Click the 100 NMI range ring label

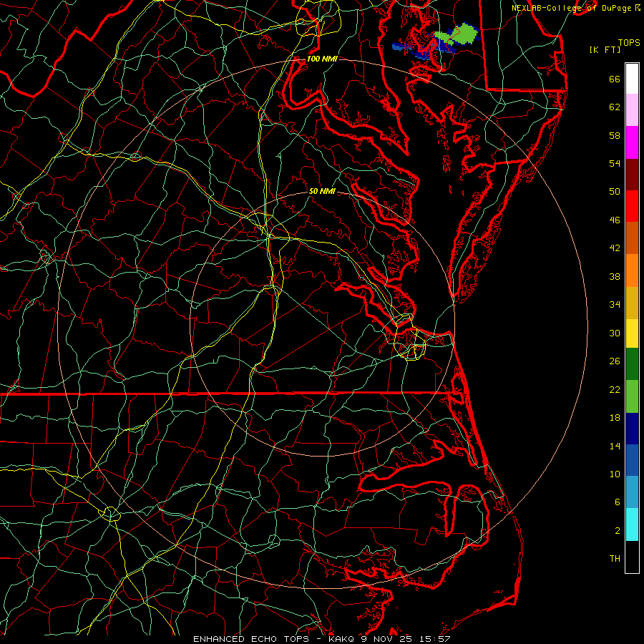click(x=322, y=59)
